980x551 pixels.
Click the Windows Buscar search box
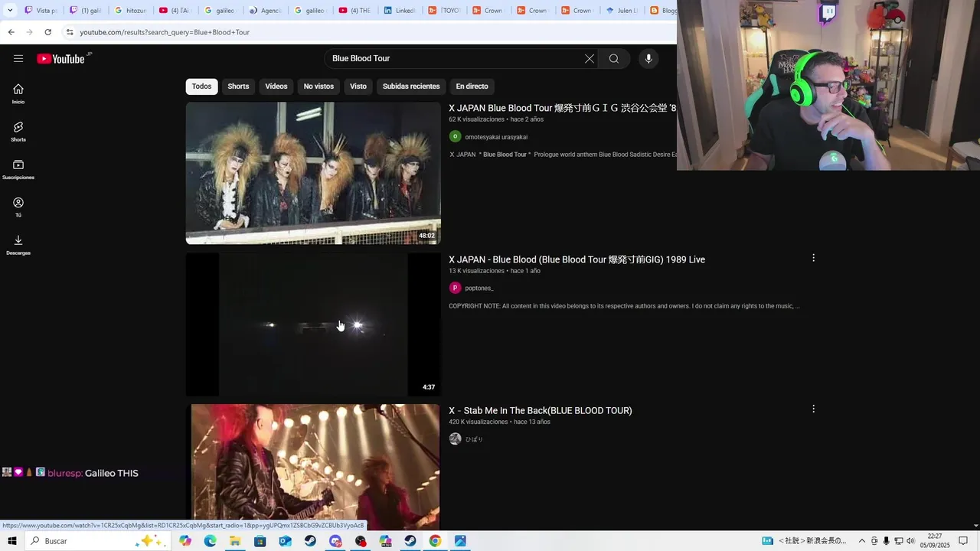(97, 541)
